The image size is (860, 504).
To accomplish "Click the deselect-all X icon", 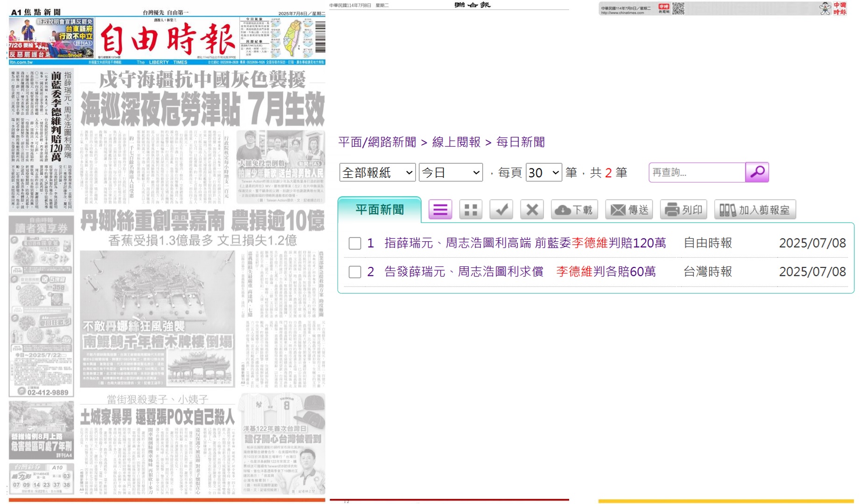I will [532, 210].
